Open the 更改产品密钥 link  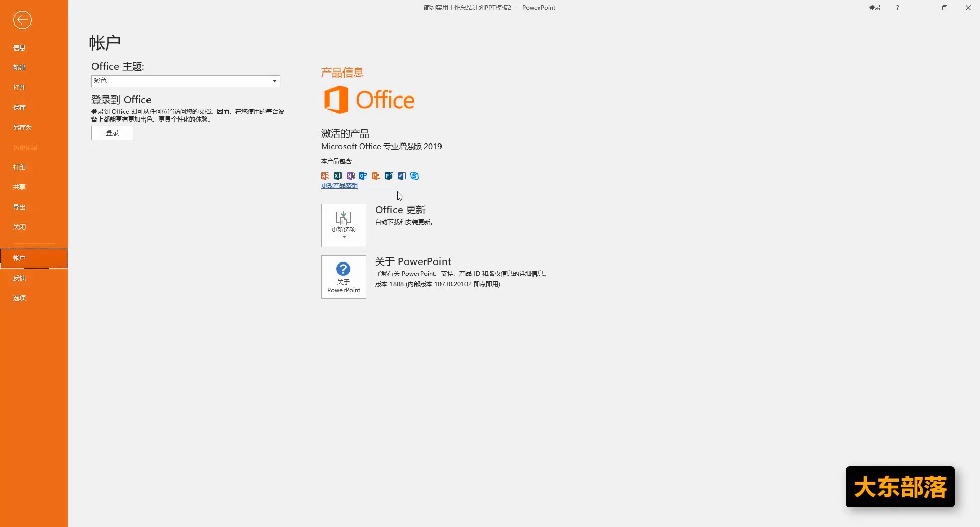[x=339, y=185]
